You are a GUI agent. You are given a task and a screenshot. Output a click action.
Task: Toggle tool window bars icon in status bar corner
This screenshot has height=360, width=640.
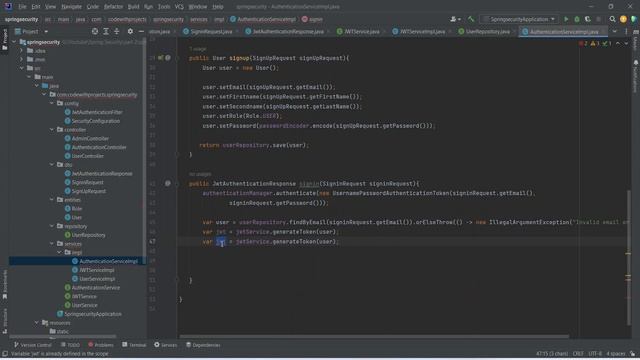[4, 354]
